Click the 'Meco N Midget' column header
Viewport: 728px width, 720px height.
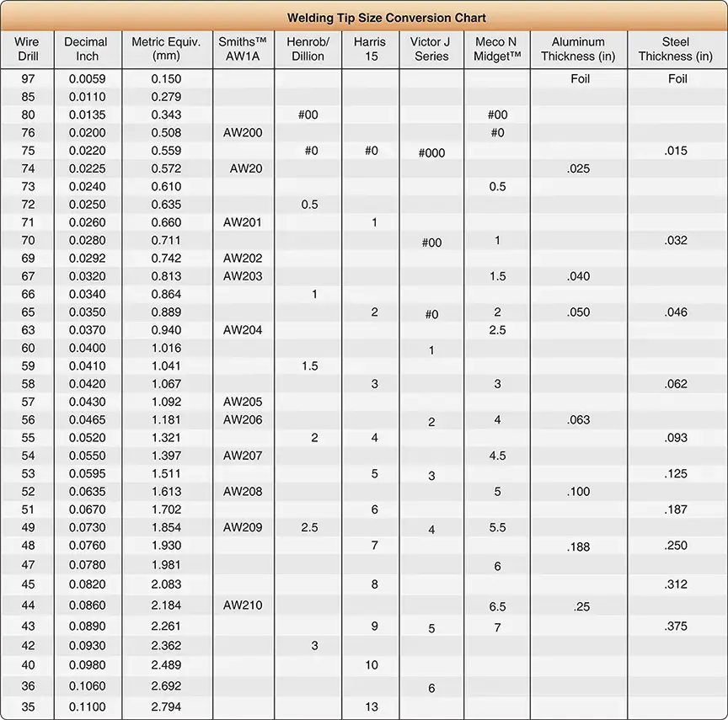(x=497, y=49)
